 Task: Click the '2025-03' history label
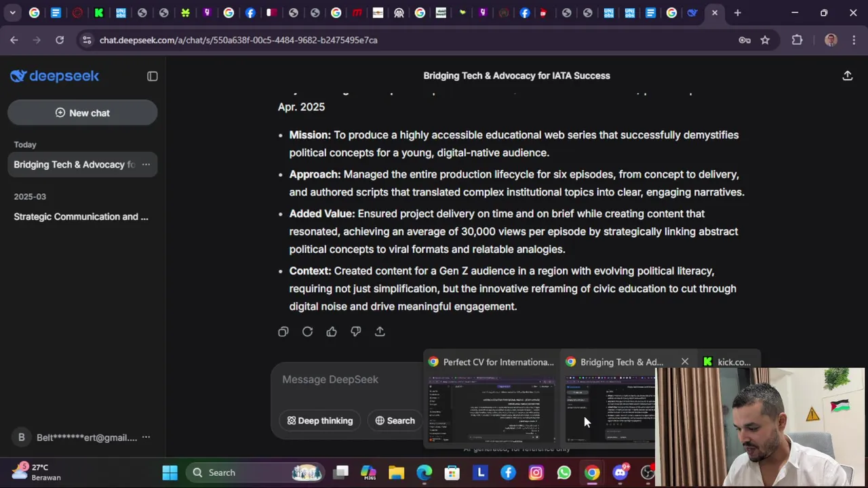30,197
